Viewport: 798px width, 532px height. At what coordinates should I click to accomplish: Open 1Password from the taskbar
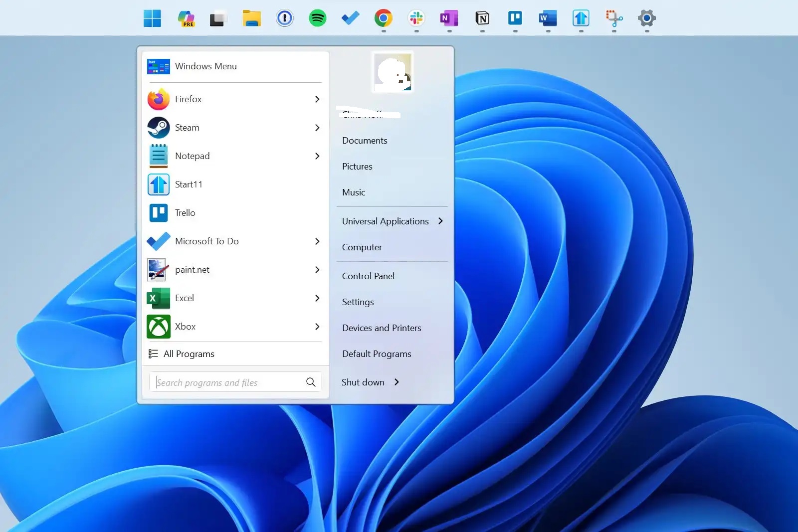[x=284, y=18]
